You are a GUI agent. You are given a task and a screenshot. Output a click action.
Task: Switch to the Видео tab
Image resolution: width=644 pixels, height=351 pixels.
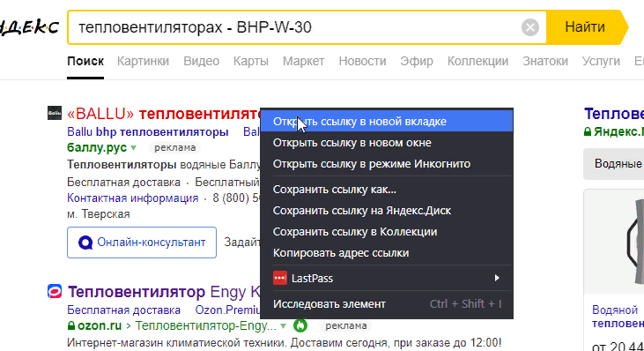pyautogui.click(x=201, y=61)
